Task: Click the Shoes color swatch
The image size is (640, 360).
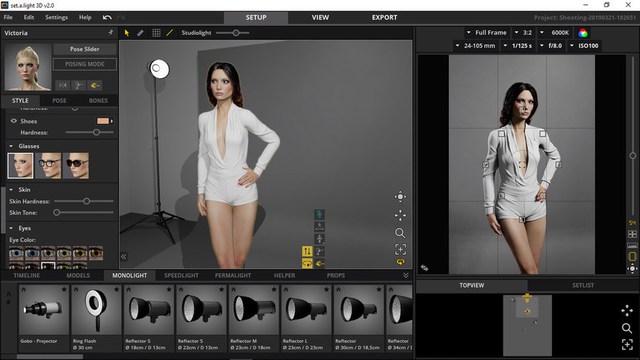Action: click(103, 121)
